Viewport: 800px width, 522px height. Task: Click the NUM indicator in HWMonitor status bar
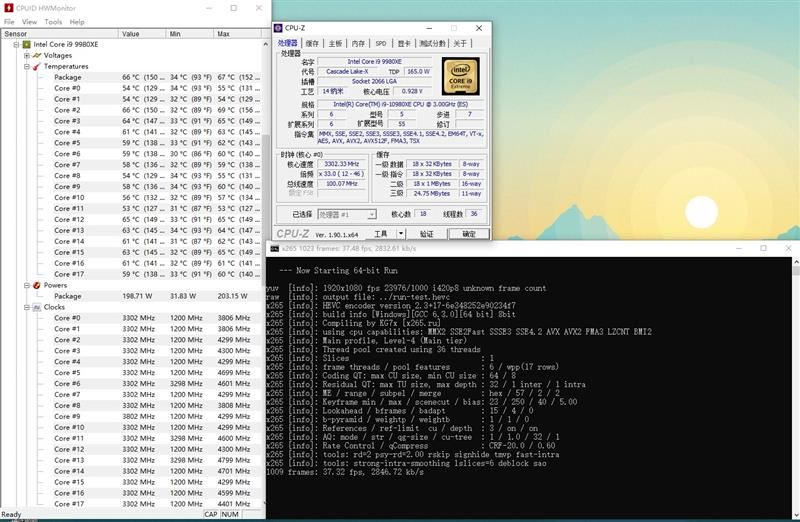pos(230,514)
